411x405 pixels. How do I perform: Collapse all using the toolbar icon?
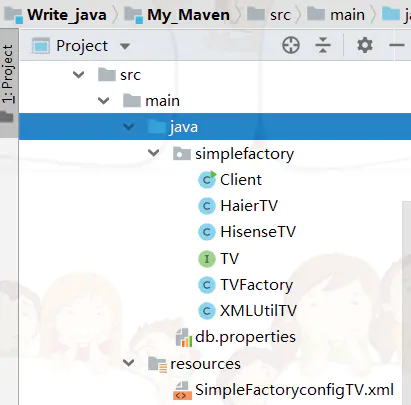click(x=323, y=45)
